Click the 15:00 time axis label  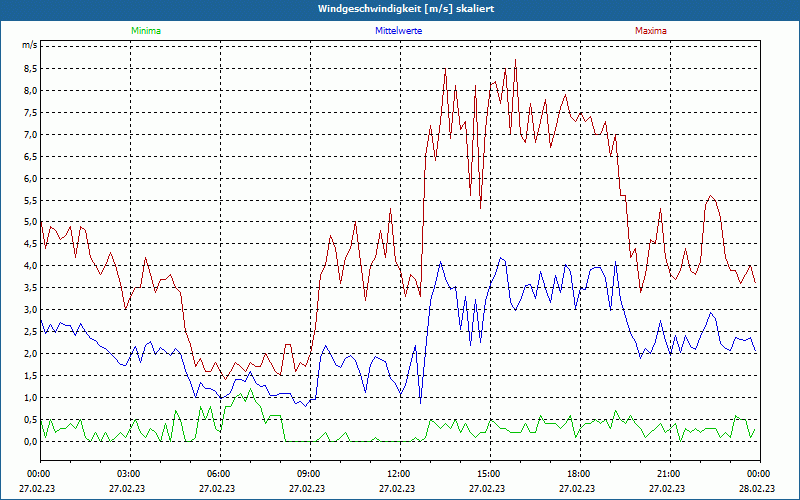click(x=488, y=474)
